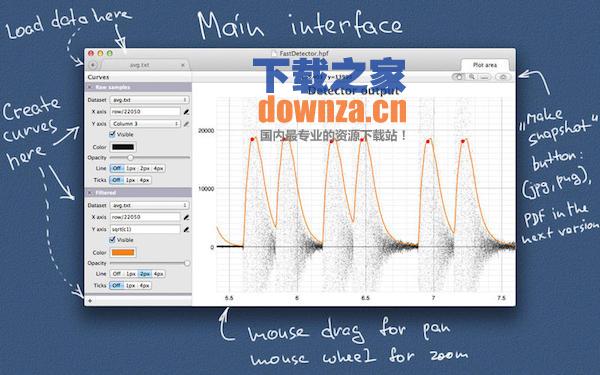Click the sqrt(c1) Y axis field
600x375 pixels.
click(x=145, y=229)
